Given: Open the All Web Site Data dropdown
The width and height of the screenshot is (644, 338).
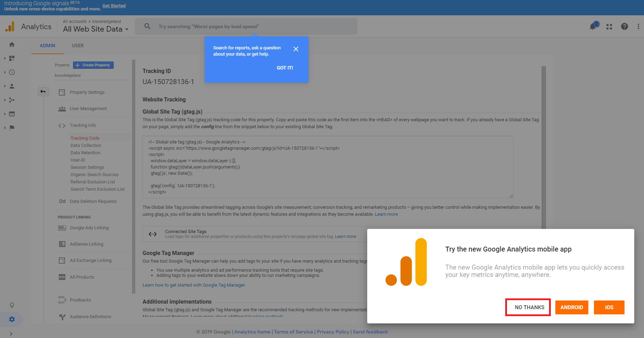Looking at the screenshot, I should (x=96, y=29).
